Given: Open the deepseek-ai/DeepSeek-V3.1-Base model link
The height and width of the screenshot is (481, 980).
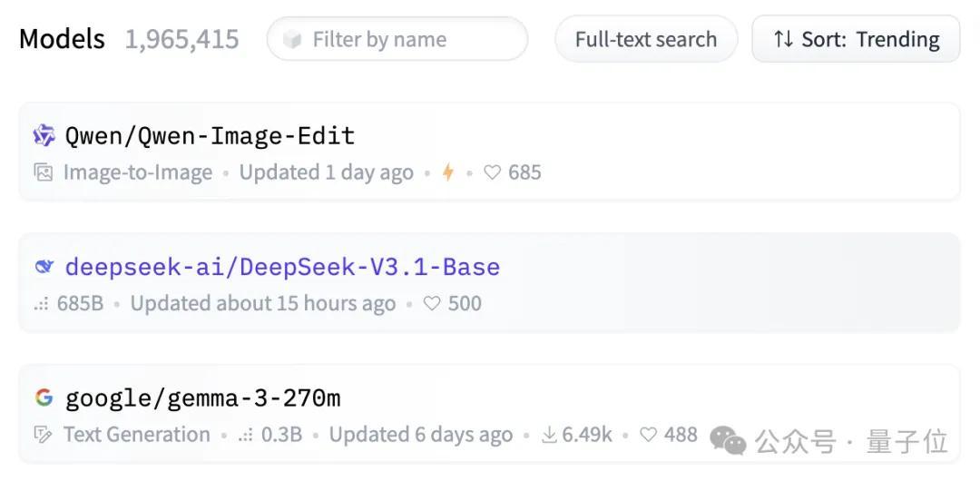Looking at the screenshot, I should coord(282,267).
